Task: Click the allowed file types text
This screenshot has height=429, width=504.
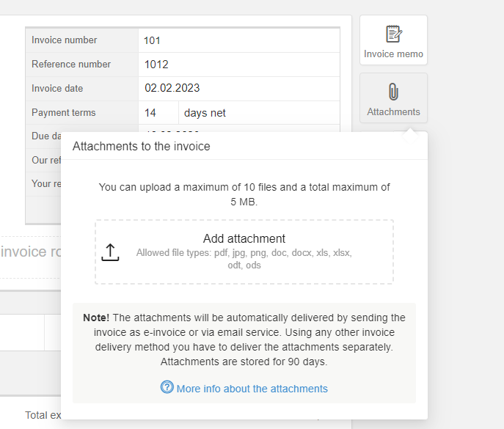Action: click(x=244, y=259)
